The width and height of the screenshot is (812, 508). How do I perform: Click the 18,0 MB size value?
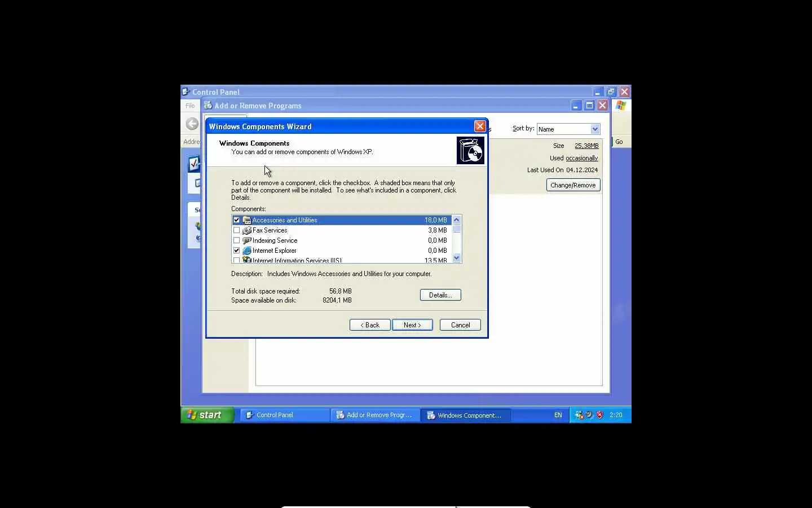pos(436,220)
